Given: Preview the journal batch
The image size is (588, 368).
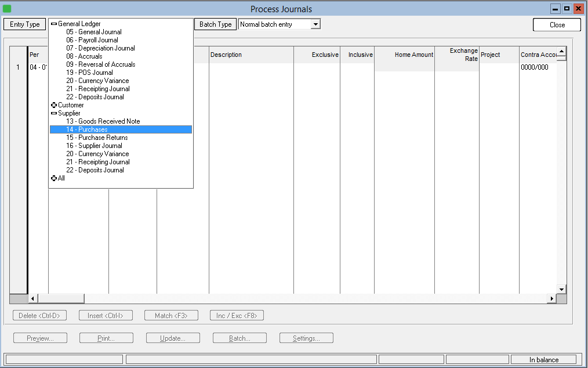Looking at the screenshot, I should point(39,338).
